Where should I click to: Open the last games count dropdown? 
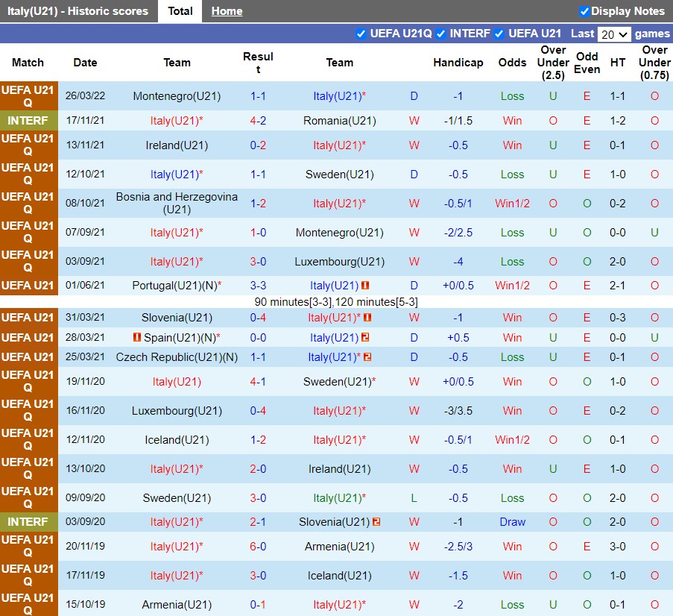614,34
